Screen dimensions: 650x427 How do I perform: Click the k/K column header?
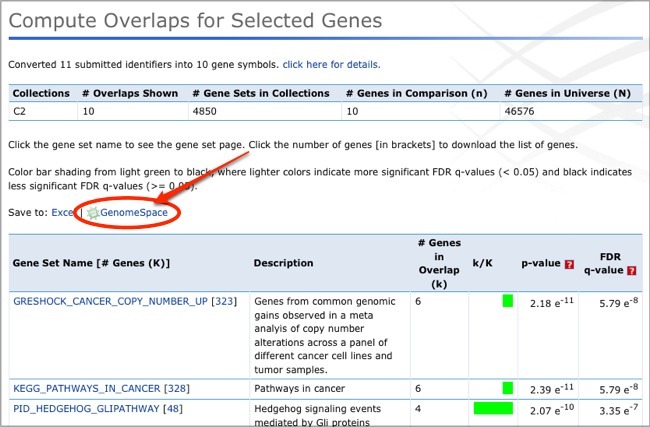(482, 263)
